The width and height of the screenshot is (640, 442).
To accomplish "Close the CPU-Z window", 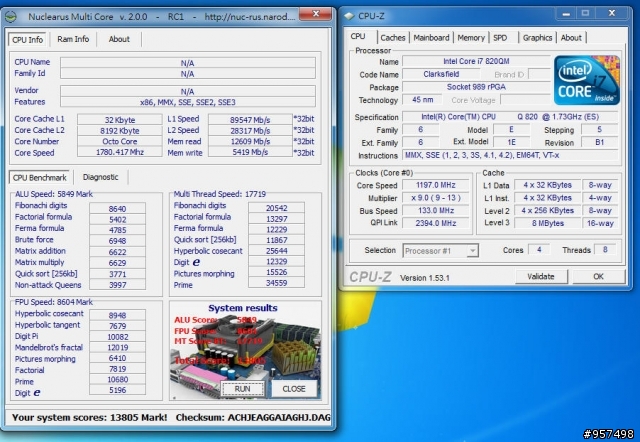I will click(611, 13).
